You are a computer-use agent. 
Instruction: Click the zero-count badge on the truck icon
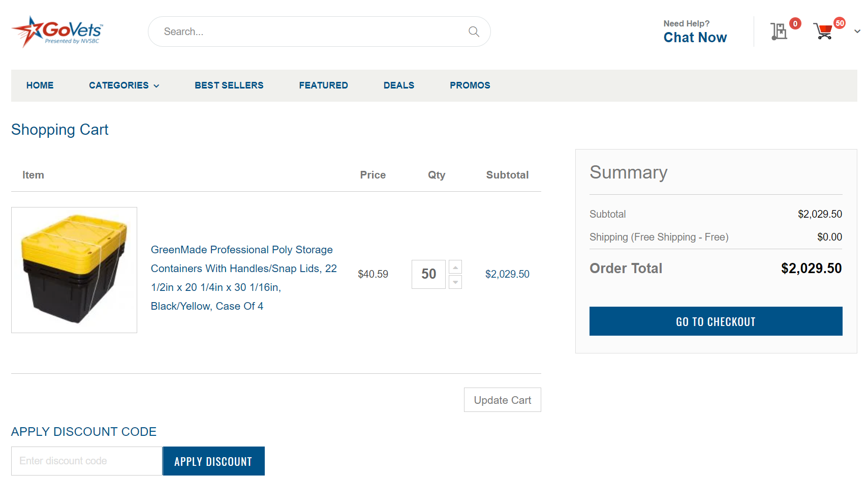(x=795, y=23)
